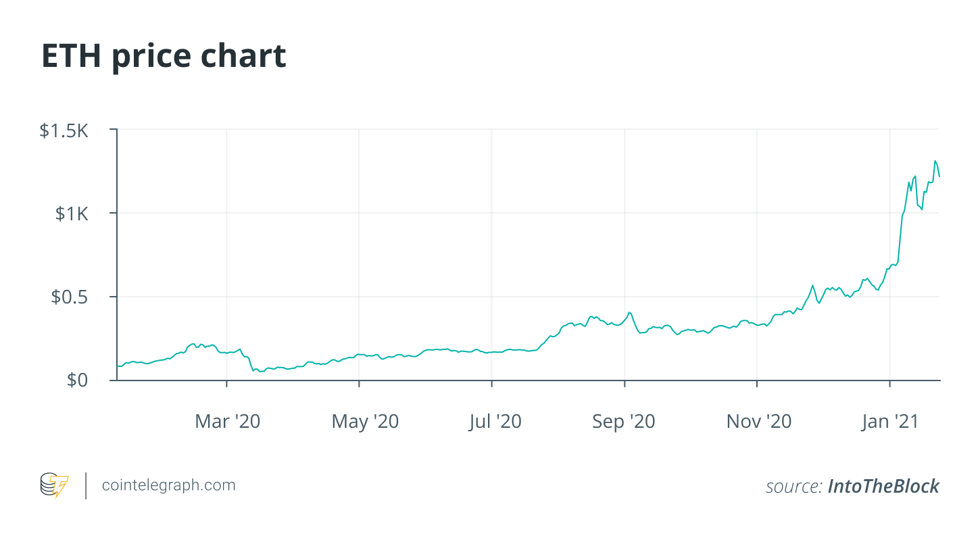Click the IntoTheBlock source credit

pyautogui.click(x=883, y=486)
